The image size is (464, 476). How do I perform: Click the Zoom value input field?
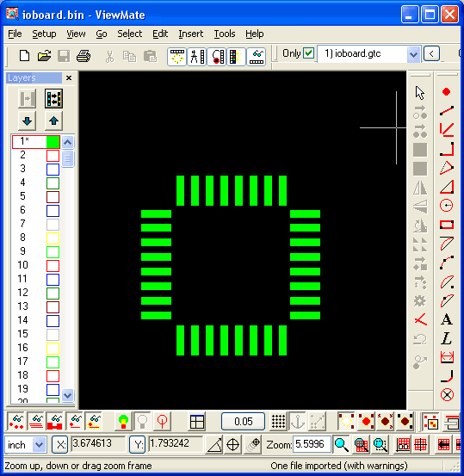click(x=312, y=444)
